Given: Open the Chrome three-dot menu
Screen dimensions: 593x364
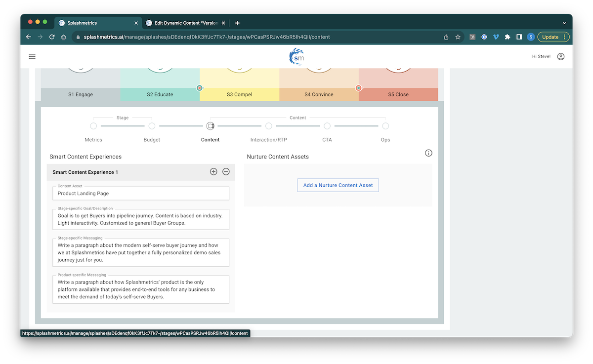Looking at the screenshot, I should (564, 37).
